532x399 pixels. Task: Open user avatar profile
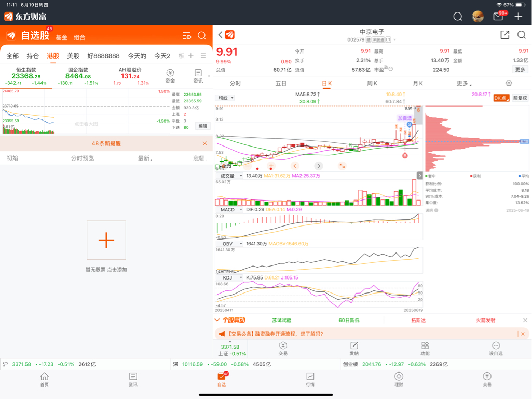[x=478, y=16]
